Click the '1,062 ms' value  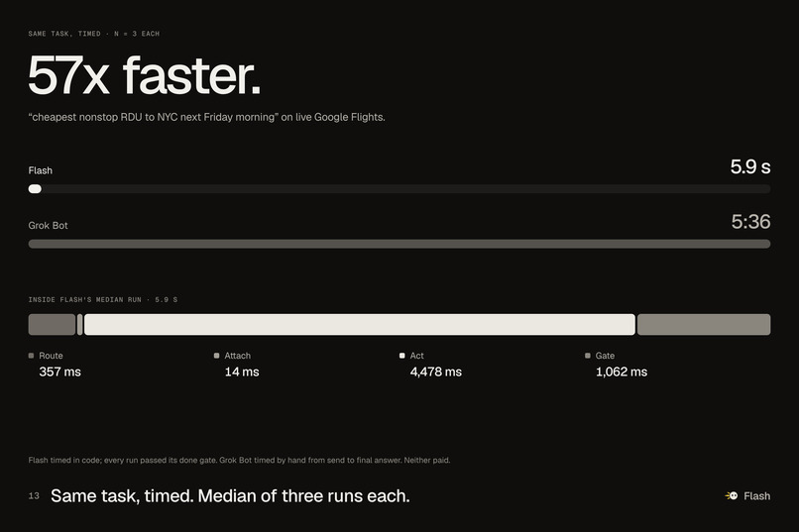pyautogui.click(x=622, y=372)
